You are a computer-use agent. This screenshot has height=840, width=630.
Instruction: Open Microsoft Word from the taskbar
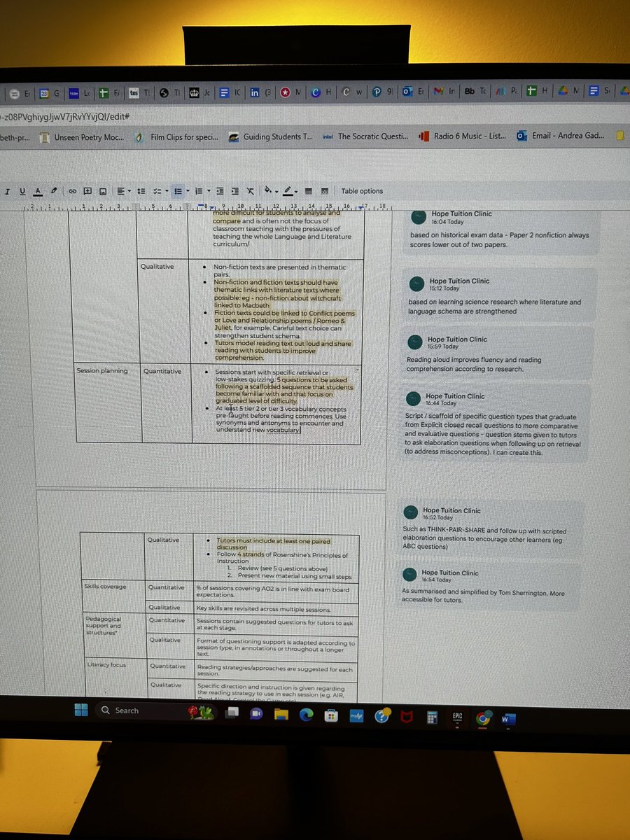[x=507, y=718]
